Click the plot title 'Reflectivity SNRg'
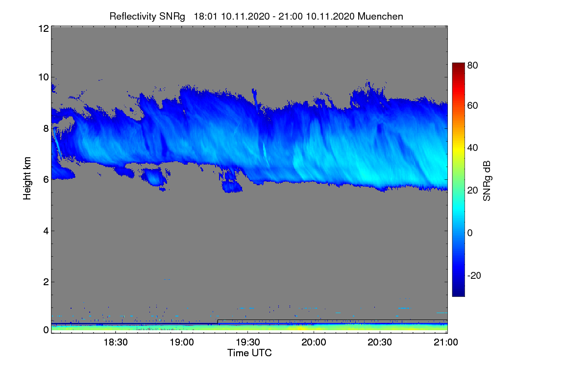 147,16
